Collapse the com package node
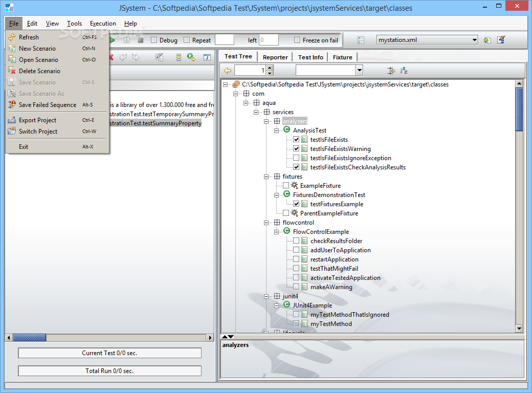 tap(235, 94)
